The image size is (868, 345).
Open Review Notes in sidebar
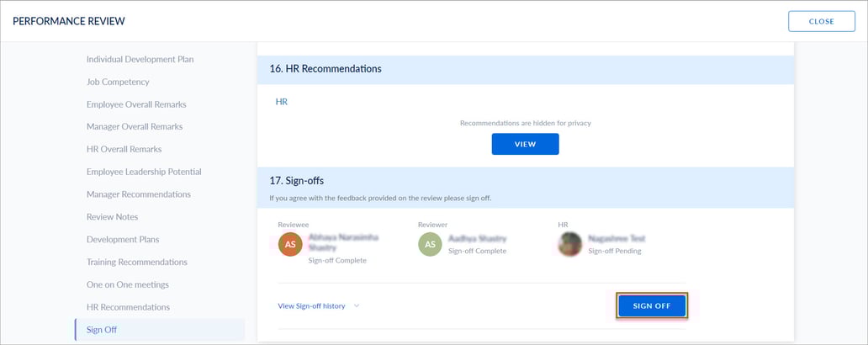[x=112, y=217]
